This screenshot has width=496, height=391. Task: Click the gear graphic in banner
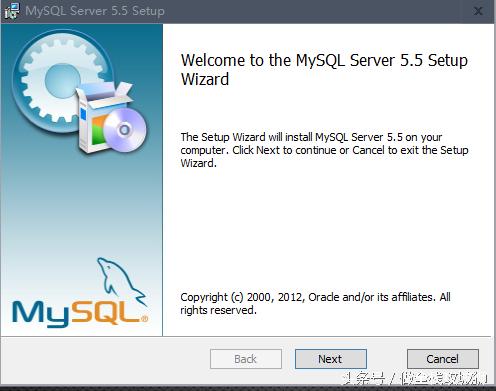tap(62, 81)
